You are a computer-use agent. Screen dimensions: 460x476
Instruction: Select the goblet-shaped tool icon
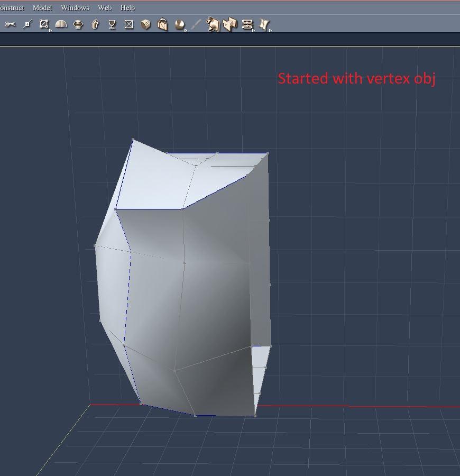tap(112, 24)
